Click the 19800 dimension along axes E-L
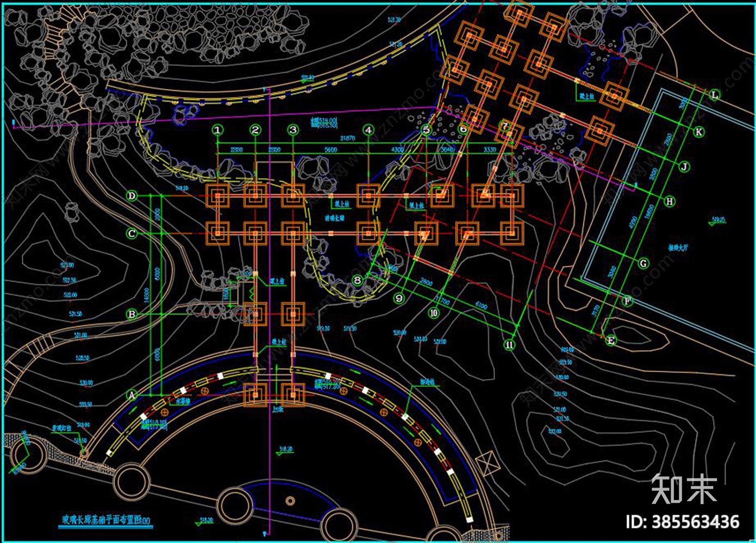Viewport: 756px width, 543px height. pyautogui.click(x=648, y=212)
